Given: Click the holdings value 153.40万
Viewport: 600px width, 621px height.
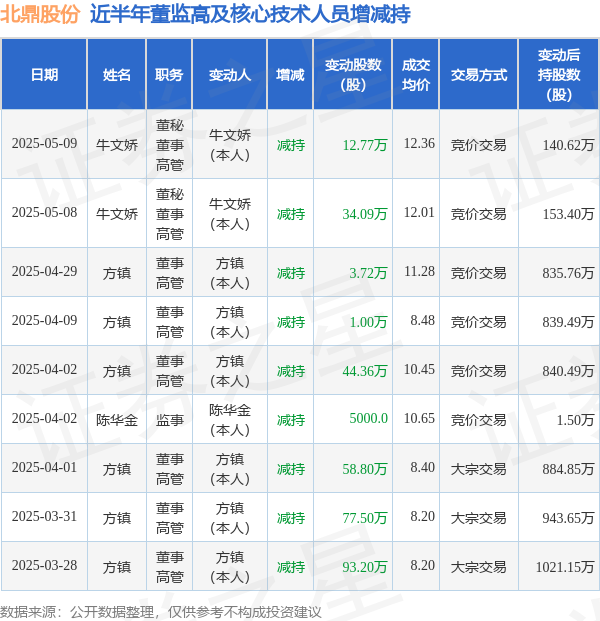Looking at the screenshot, I should point(568,214).
